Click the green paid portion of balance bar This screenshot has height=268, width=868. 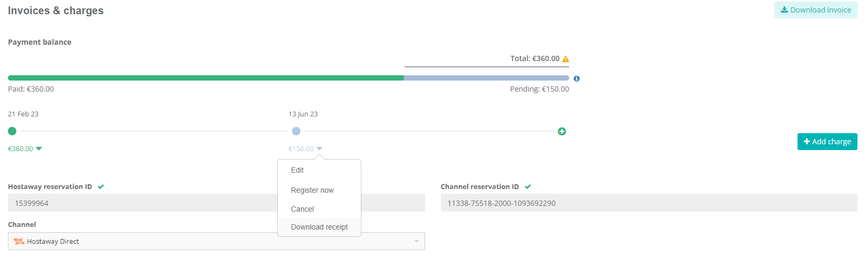[x=206, y=78]
